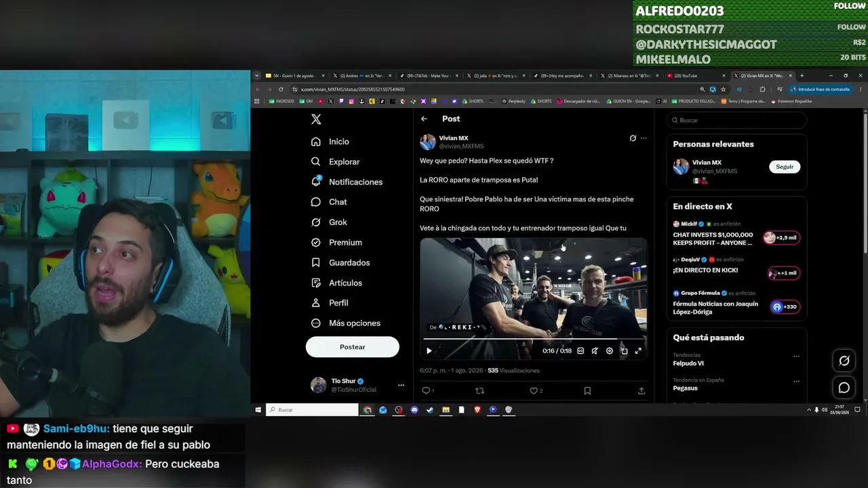The image size is (868, 488).
Task: Show hidden system tray icons
Action: tap(808, 410)
